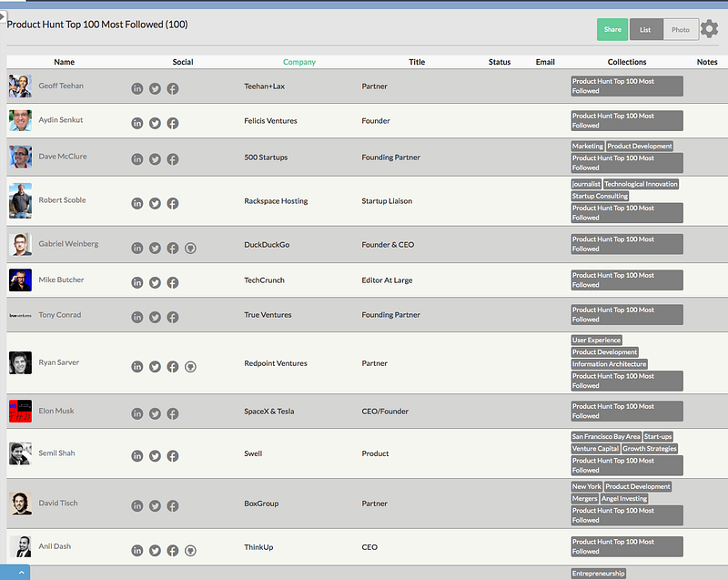Image resolution: width=728 pixels, height=580 pixels.
Task: Open Ryan Sarver's LinkedIn icon
Action: [137, 367]
